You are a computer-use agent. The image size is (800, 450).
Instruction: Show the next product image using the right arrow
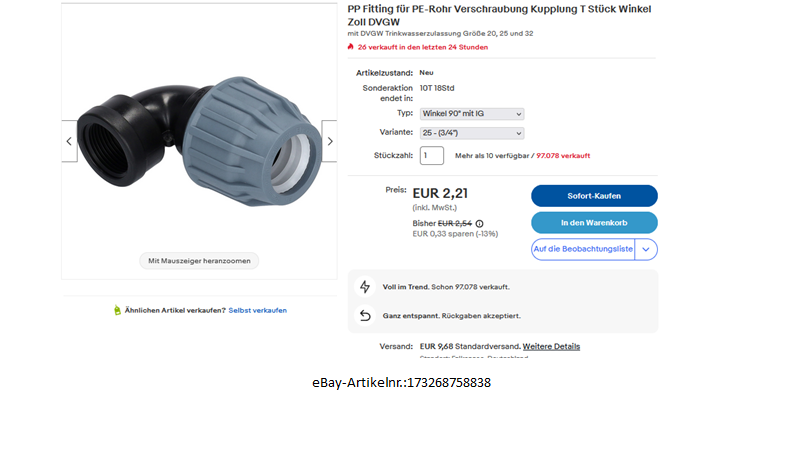tap(330, 141)
